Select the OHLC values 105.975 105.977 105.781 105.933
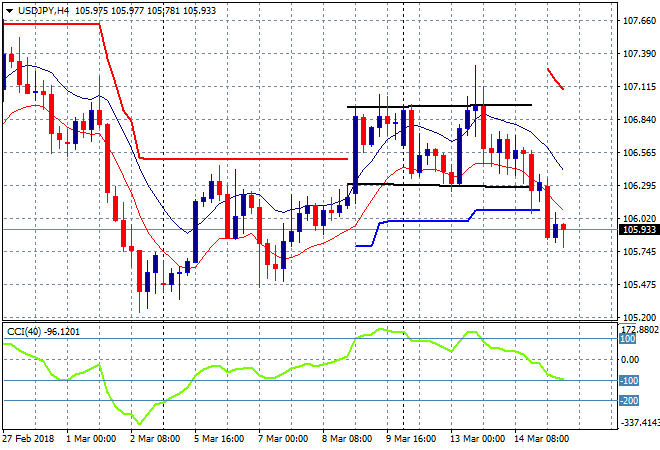Image resolution: width=660 pixels, height=450 pixels. 145,11
